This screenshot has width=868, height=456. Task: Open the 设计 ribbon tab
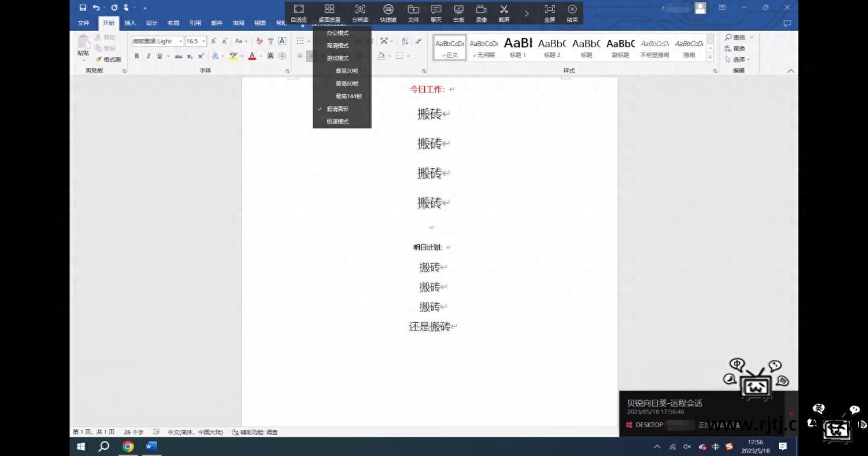(x=151, y=23)
